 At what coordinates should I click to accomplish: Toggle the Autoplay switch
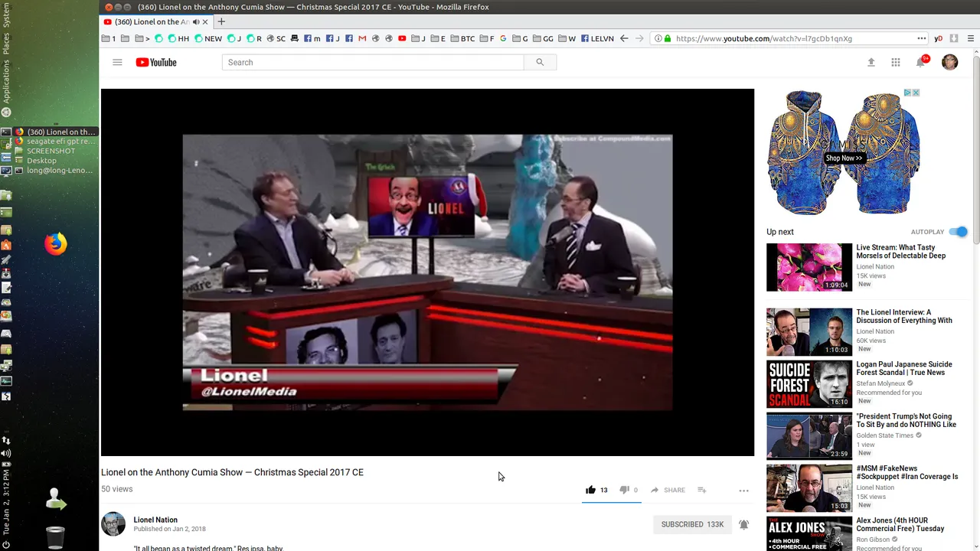pyautogui.click(x=958, y=232)
